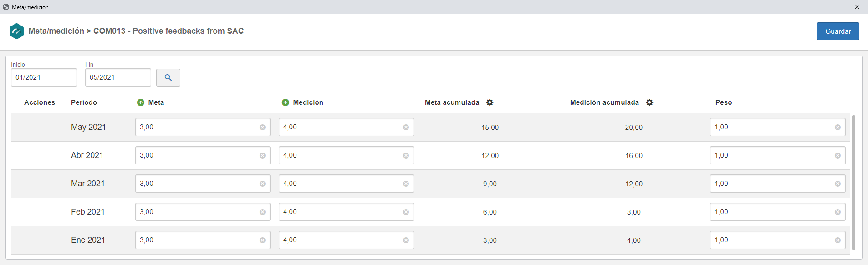Click accumulated measurement value 8,00
The image size is (868, 266).
click(634, 212)
